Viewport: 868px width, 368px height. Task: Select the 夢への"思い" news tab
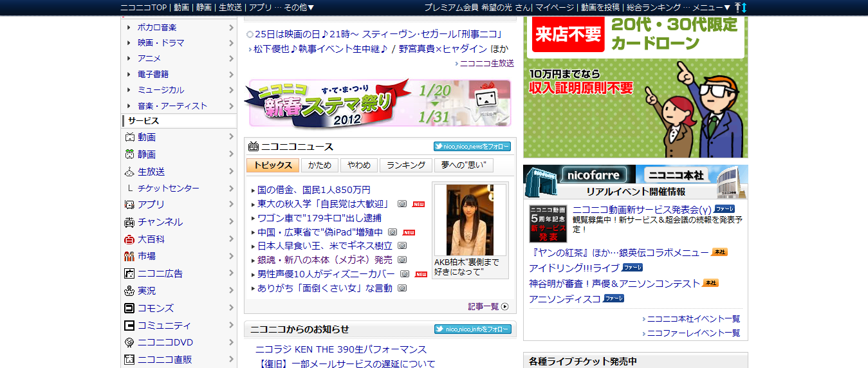[x=463, y=165]
